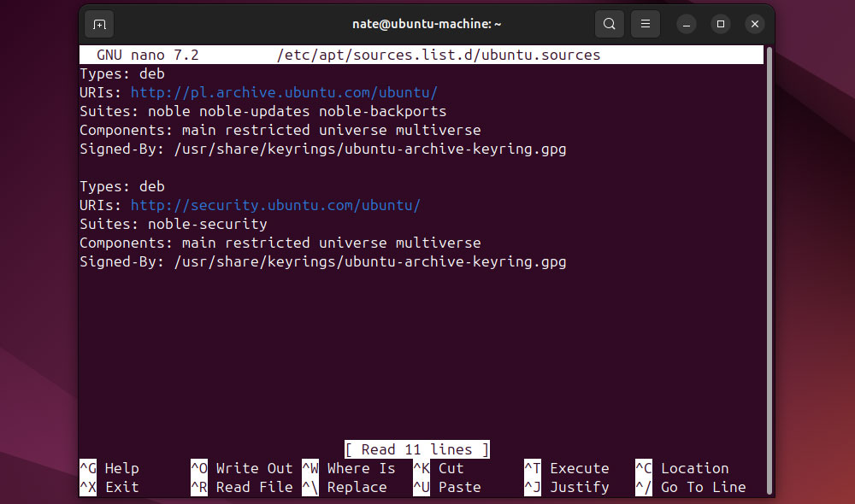The height and width of the screenshot is (504, 855).
Task: Click the security.ubuntu.com URL
Action: coord(275,205)
